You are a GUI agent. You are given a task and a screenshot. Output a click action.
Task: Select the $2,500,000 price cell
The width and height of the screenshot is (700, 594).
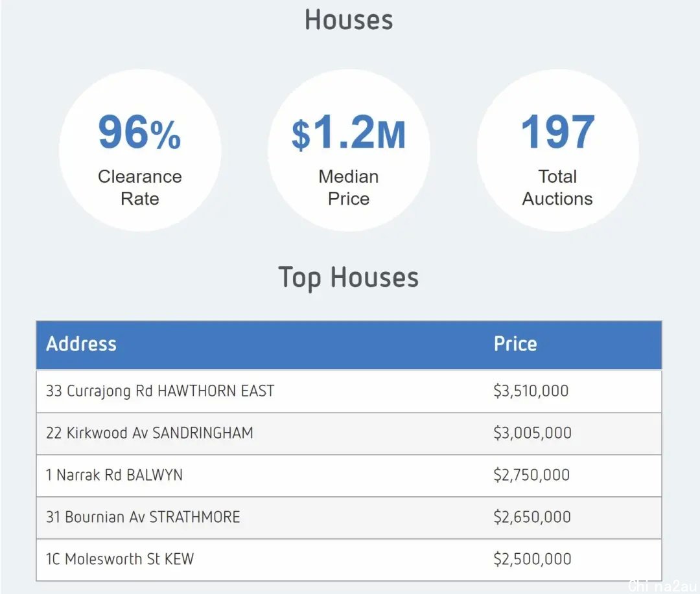(533, 559)
